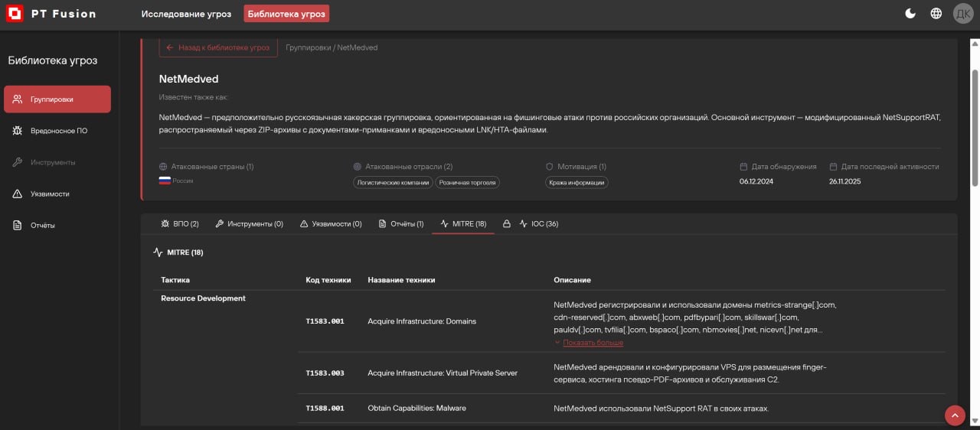The height and width of the screenshot is (430, 980).
Task: Click the Russia flag icon
Action: [x=164, y=181]
